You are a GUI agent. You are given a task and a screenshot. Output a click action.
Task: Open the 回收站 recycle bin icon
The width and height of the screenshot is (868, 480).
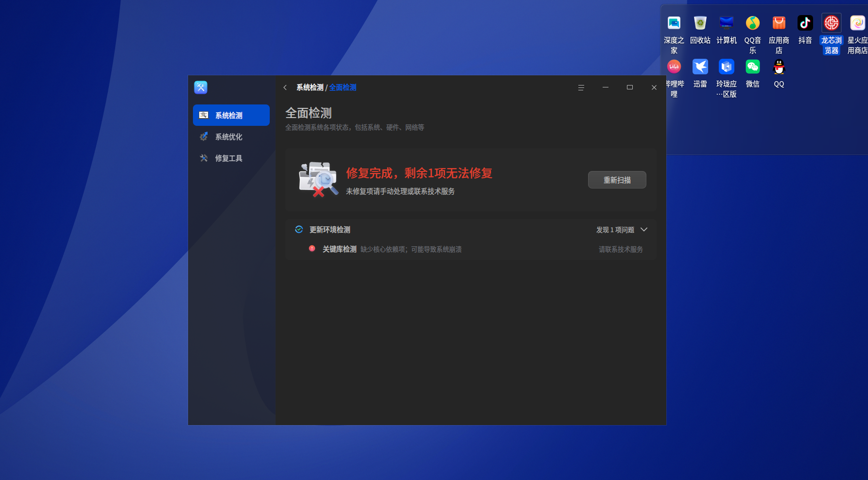click(x=700, y=23)
